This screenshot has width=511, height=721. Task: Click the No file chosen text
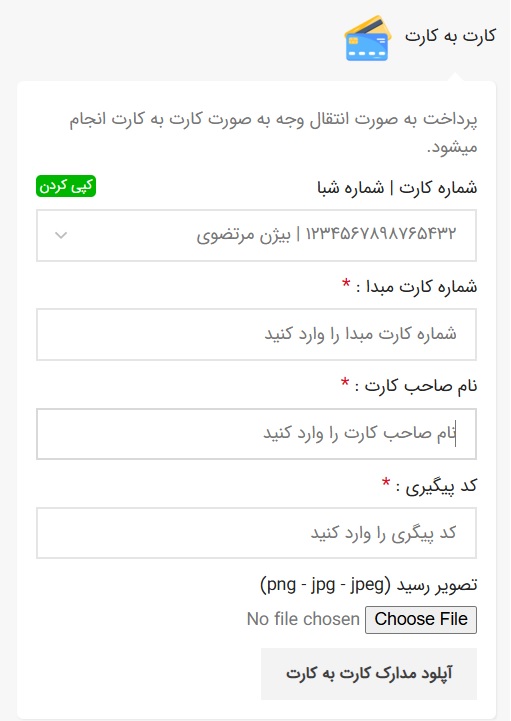coord(303,619)
